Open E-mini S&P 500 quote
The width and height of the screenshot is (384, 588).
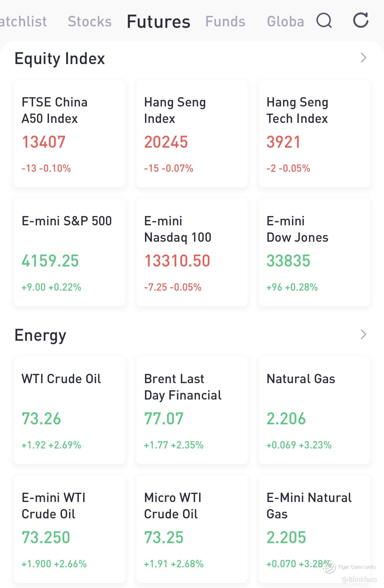(x=70, y=253)
